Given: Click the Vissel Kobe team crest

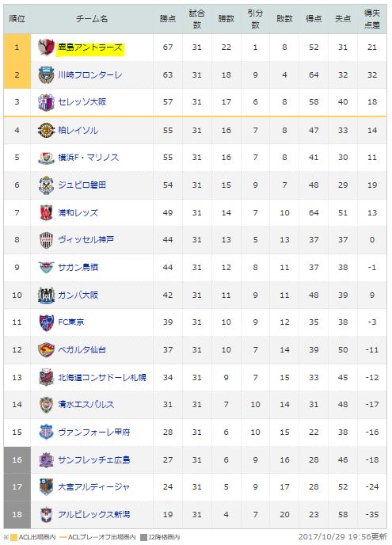Looking at the screenshot, I should tap(46, 240).
